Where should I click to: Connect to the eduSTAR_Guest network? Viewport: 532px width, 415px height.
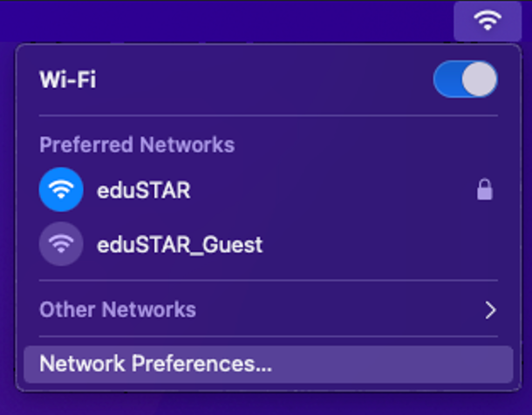[179, 244]
